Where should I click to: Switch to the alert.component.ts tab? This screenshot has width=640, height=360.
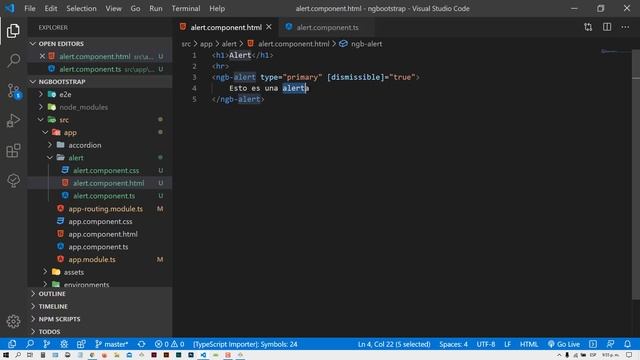click(x=326, y=27)
